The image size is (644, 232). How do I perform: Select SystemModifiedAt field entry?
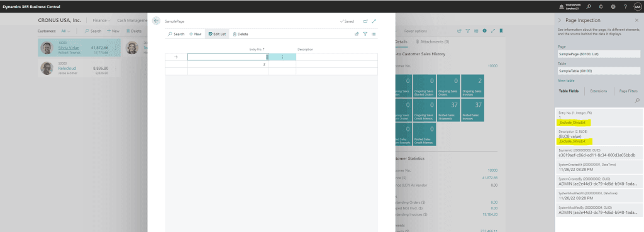(599, 196)
